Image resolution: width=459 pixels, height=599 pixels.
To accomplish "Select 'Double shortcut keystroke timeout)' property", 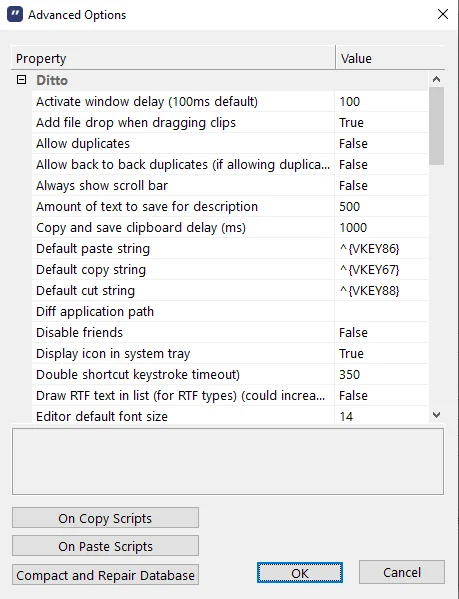I will [x=183, y=375].
